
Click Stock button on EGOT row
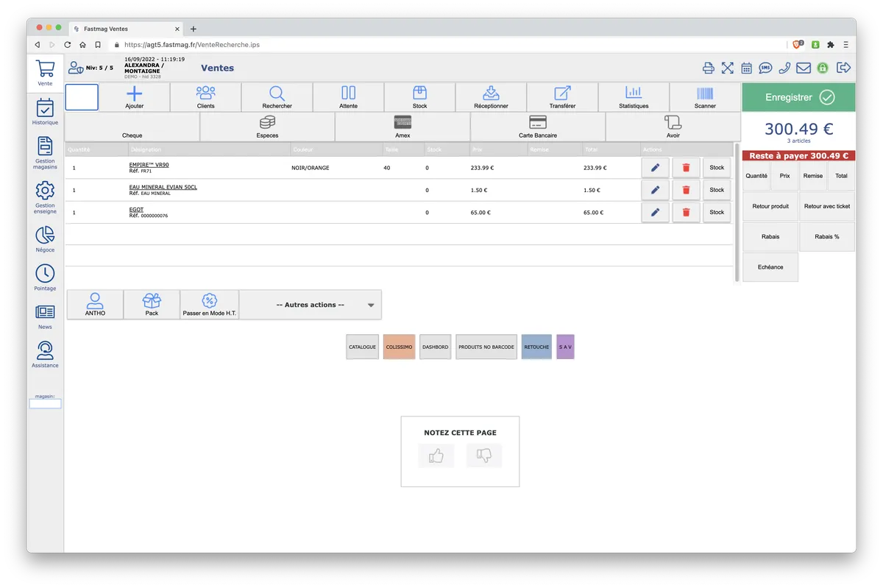point(717,212)
